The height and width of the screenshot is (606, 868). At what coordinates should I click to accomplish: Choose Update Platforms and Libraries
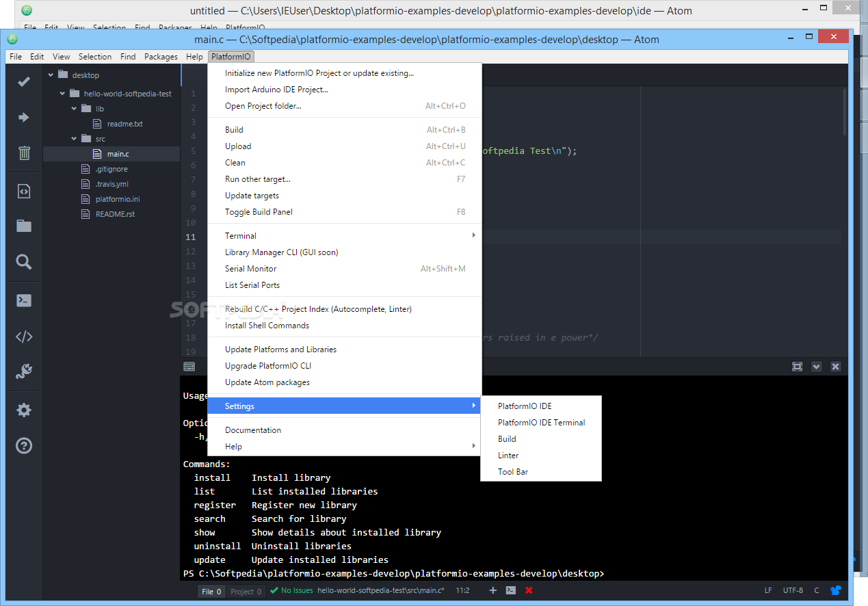[x=345, y=349]
